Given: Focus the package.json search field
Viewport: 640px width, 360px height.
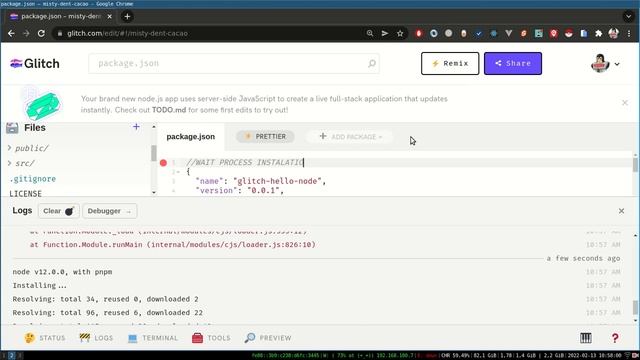Looking at the screenshot, I should pyautogui.click(x=234, y=64).
